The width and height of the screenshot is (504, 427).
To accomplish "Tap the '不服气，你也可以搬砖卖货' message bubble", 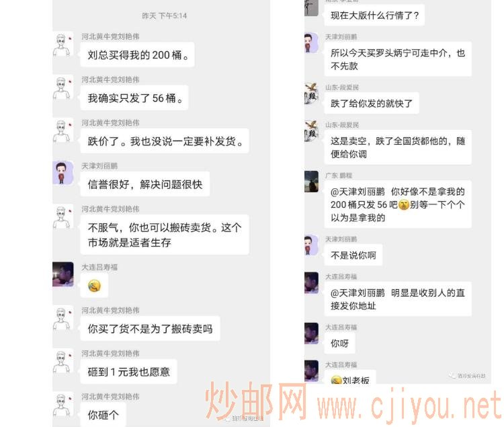I will click(x=165, y=235).
